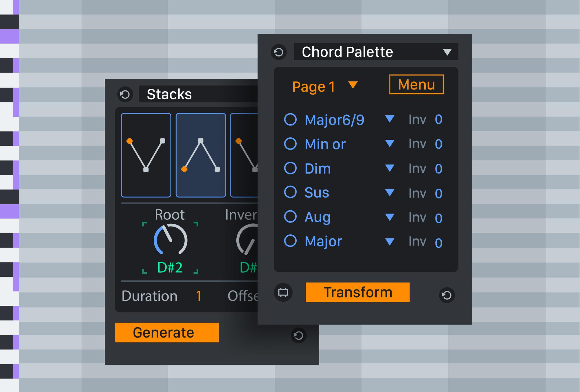Click the Duration value field

199,296
